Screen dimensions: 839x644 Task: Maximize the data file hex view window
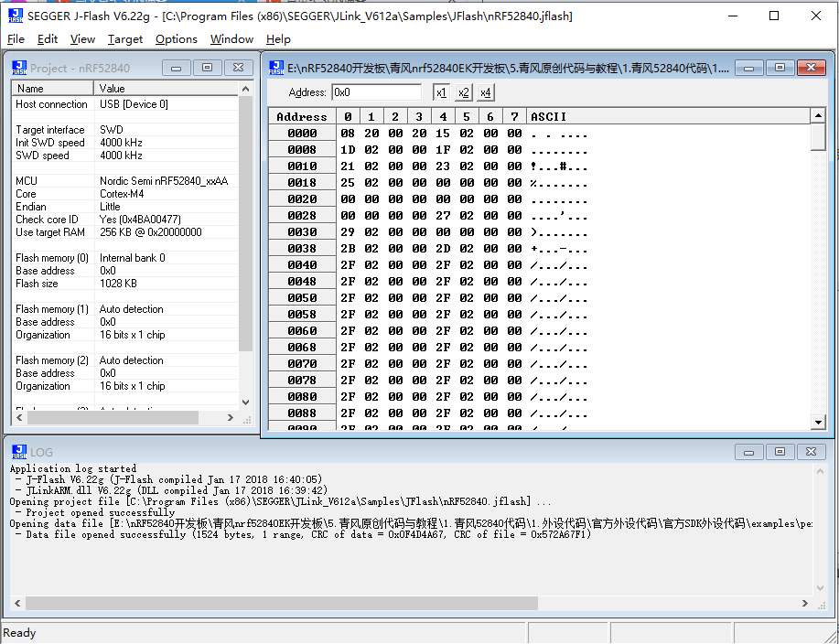(x=780, y=67)
